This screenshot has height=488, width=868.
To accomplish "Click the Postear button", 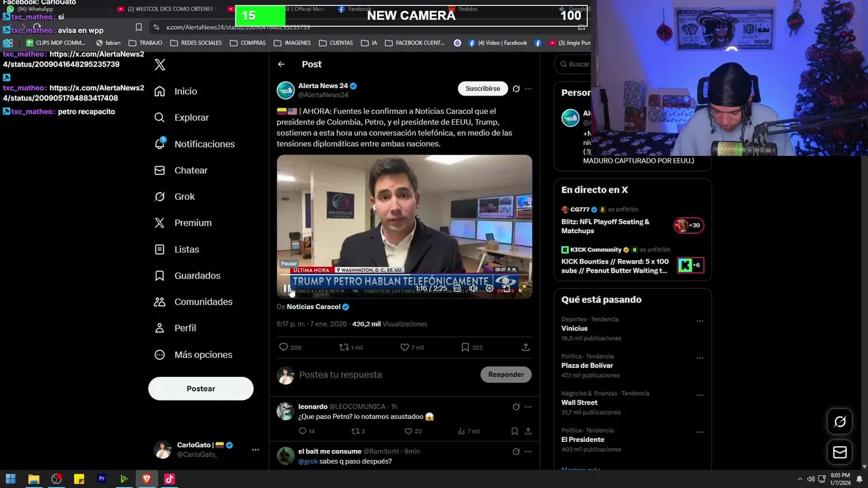I will 201,388.
